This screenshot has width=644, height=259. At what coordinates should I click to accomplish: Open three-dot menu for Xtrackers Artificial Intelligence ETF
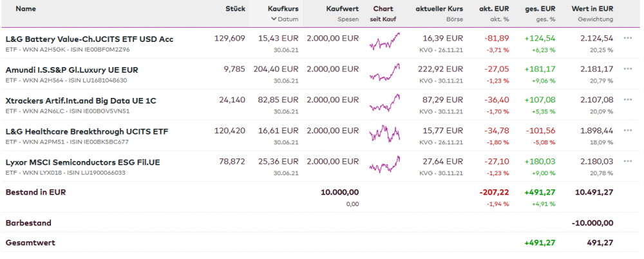click(x=628, y=100)
